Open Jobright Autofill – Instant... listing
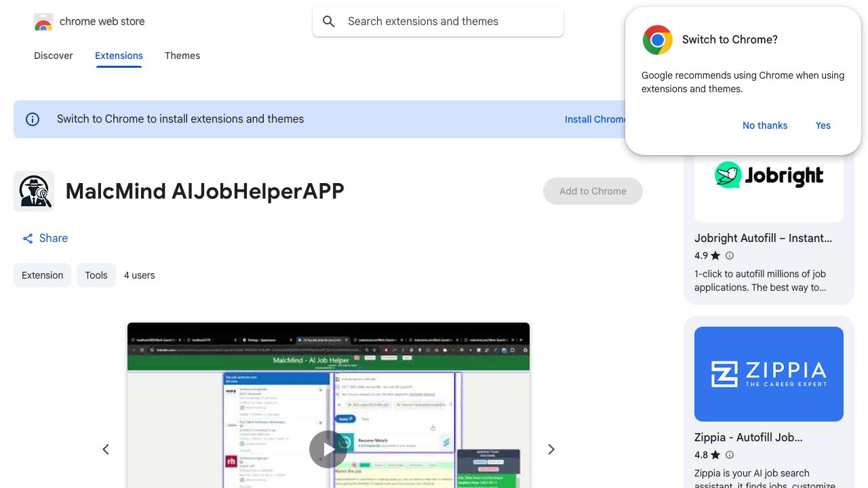This screenshot has height=488, width=868. [x=764, y=238]
